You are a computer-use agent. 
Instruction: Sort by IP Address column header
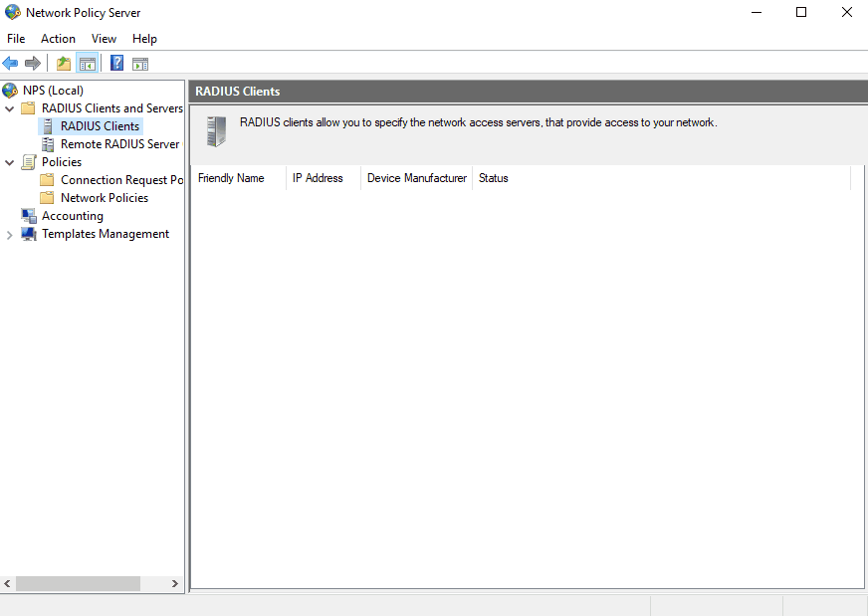(x=324, y=178)
